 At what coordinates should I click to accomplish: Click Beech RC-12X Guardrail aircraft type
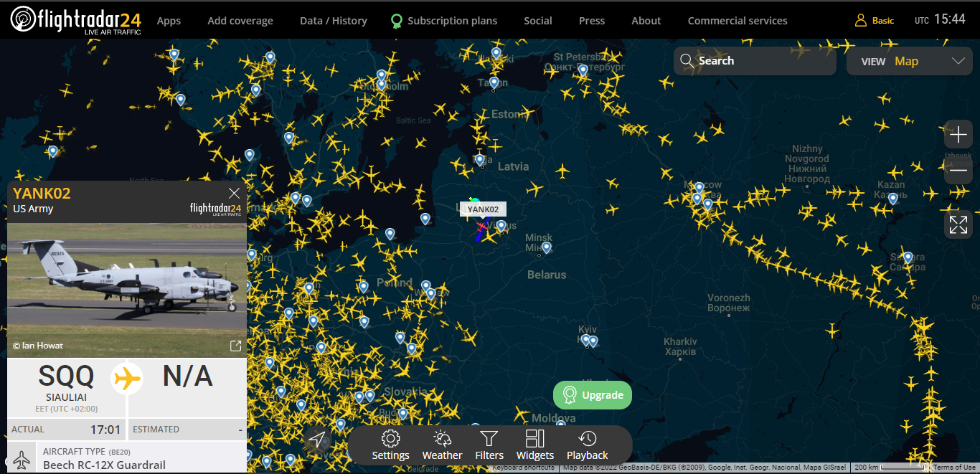[x=104, y=465]
